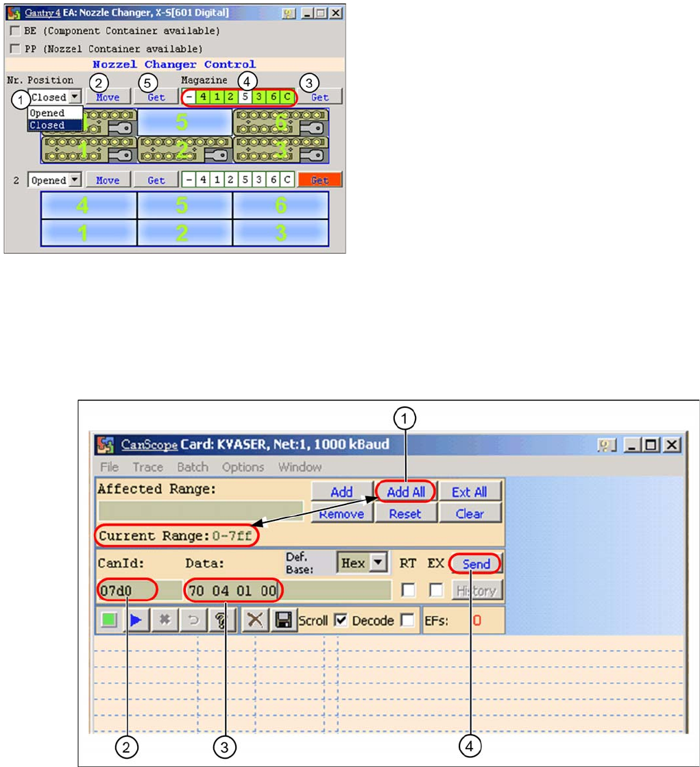Toggle magazine cell C in changer 2 row
The width and height of the screenshot is (700, 767).
[x=287, y=180]
